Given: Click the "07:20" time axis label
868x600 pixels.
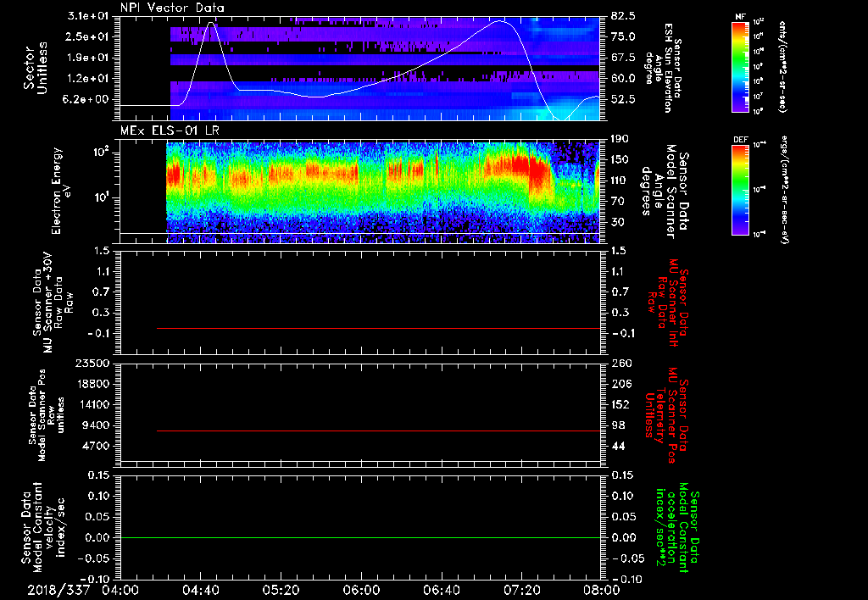Looking at the screenshot, I should [x=521, y=590].
